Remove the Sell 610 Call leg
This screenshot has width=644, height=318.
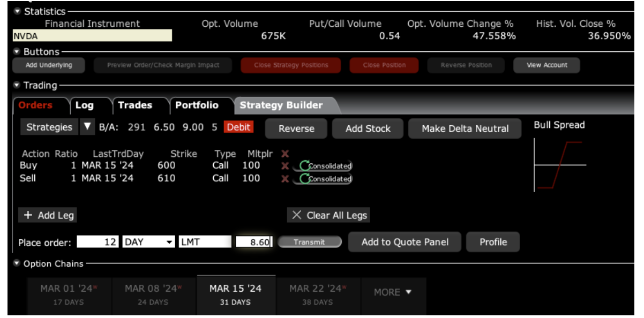pyautogui.click(x=285, y=179)
